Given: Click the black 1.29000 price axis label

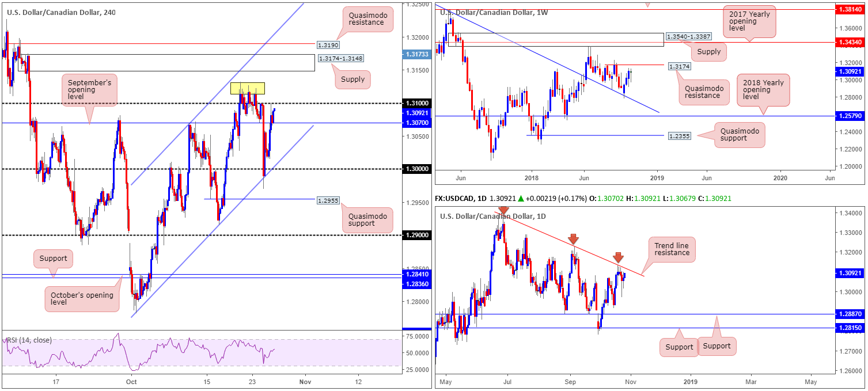Looking at the screenshot, I should click(416, 235).
